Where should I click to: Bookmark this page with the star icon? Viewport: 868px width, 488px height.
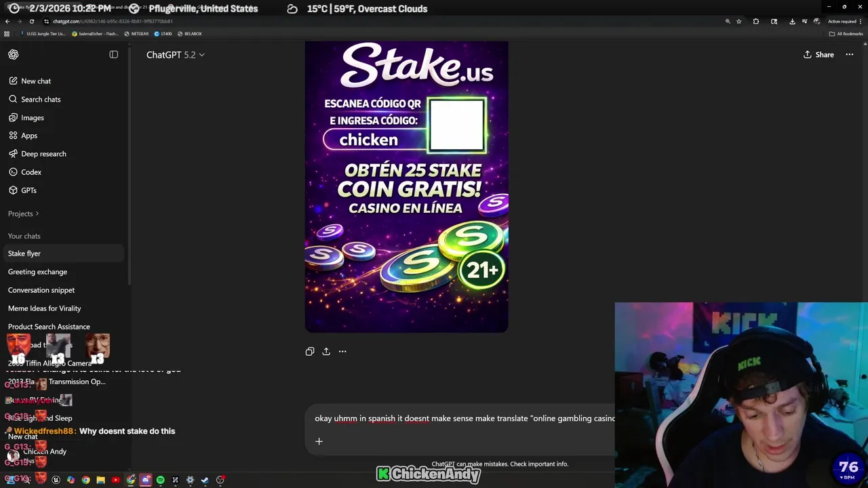tap(738, 22)
